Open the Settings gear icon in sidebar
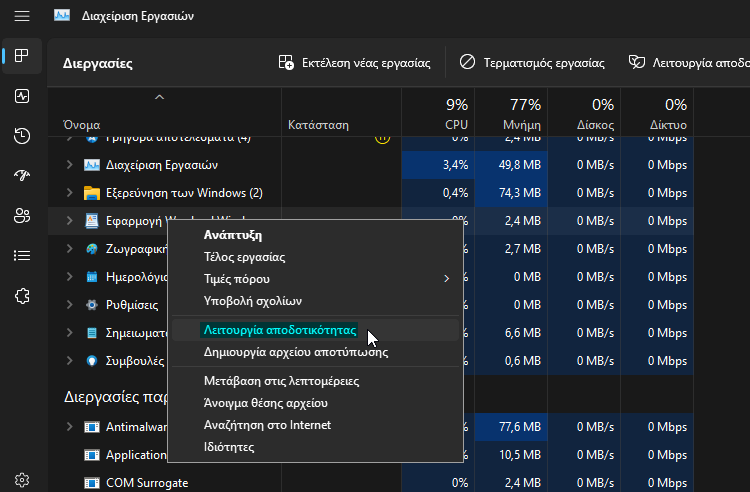 click(22, 480)
